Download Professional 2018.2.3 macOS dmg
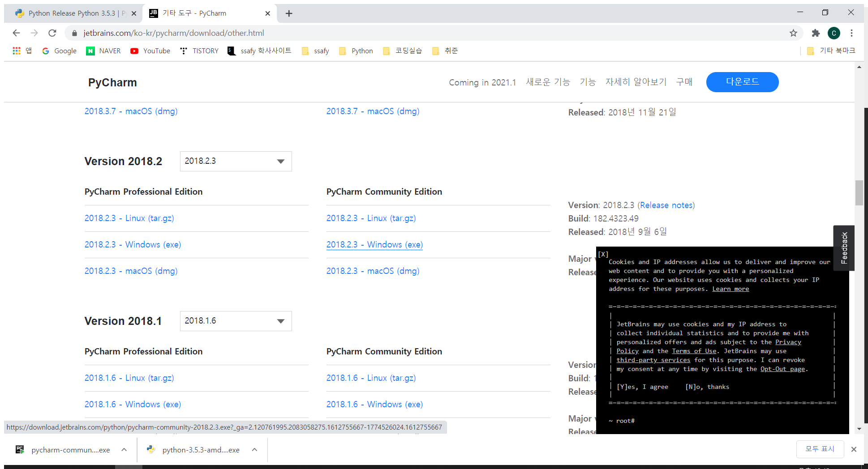This screenshot has height=469, width=868. [131, 271]
